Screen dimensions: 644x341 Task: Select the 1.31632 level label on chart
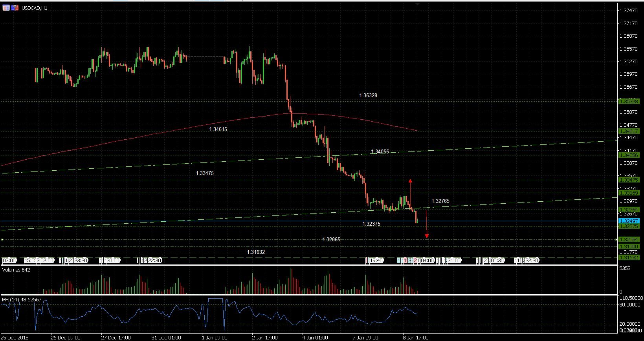(x=256, y=252)
